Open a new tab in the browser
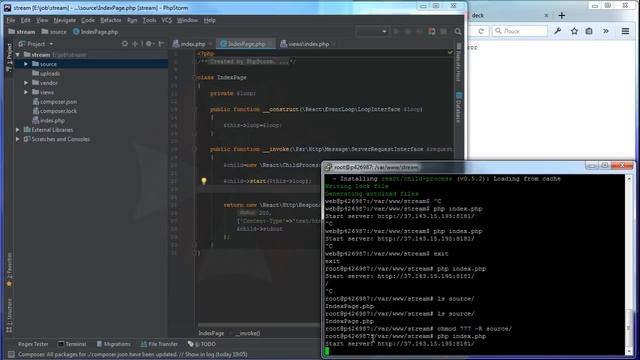The height and width of the screenshot is (360, 640). tap(562, 16)
